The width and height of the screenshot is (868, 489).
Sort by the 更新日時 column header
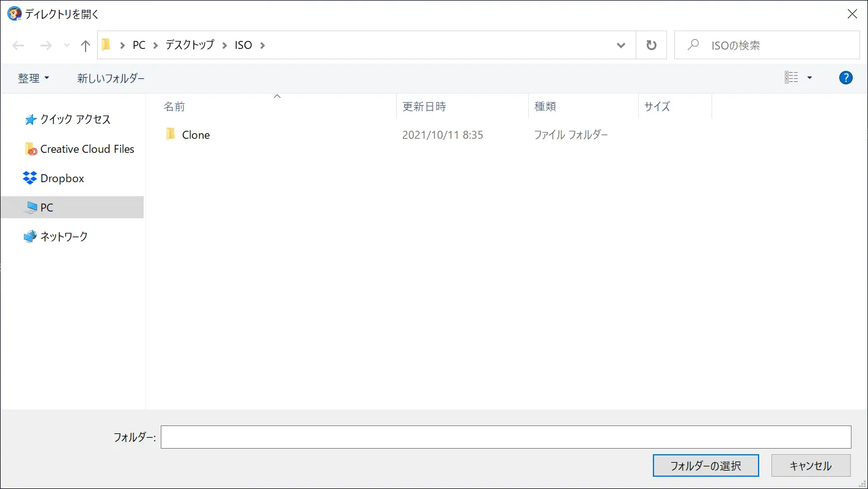(424, 106)
